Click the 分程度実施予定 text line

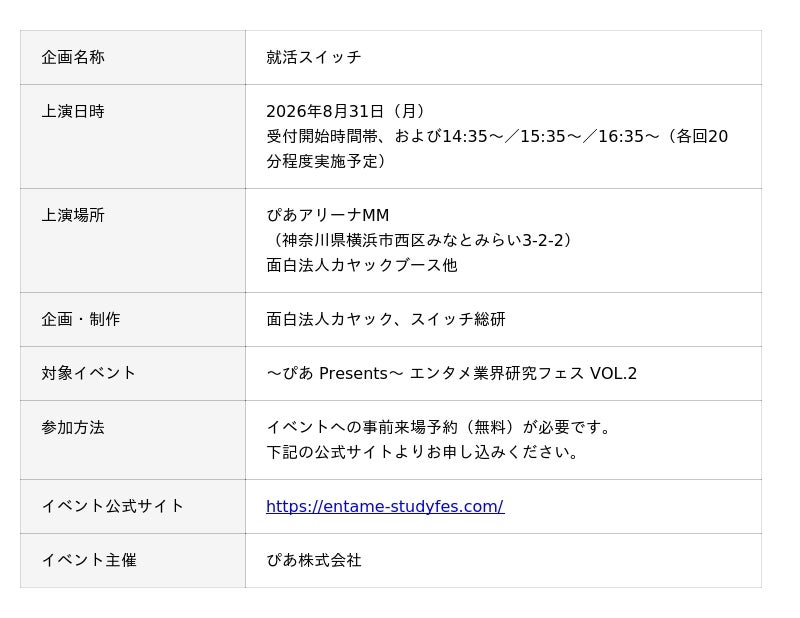point(327,161)
